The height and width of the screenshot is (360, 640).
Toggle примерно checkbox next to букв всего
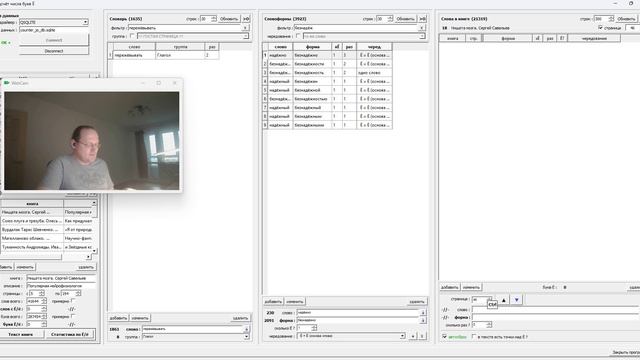73,316
